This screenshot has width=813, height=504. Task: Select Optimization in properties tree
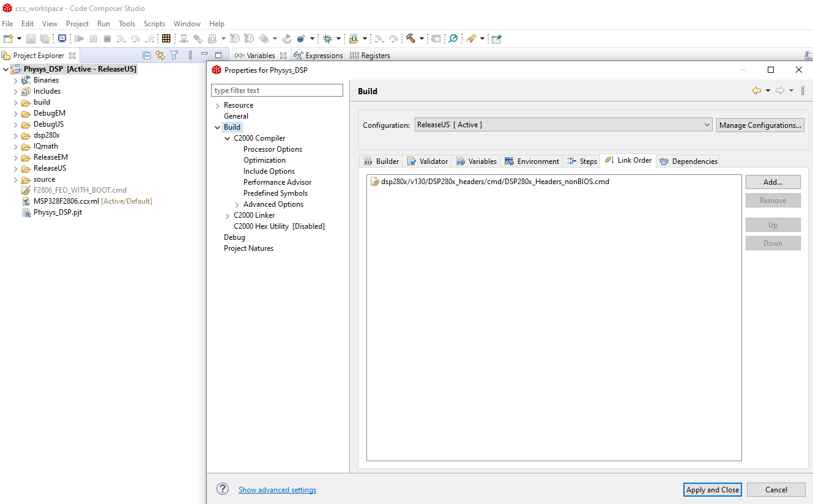pos(264,160)
